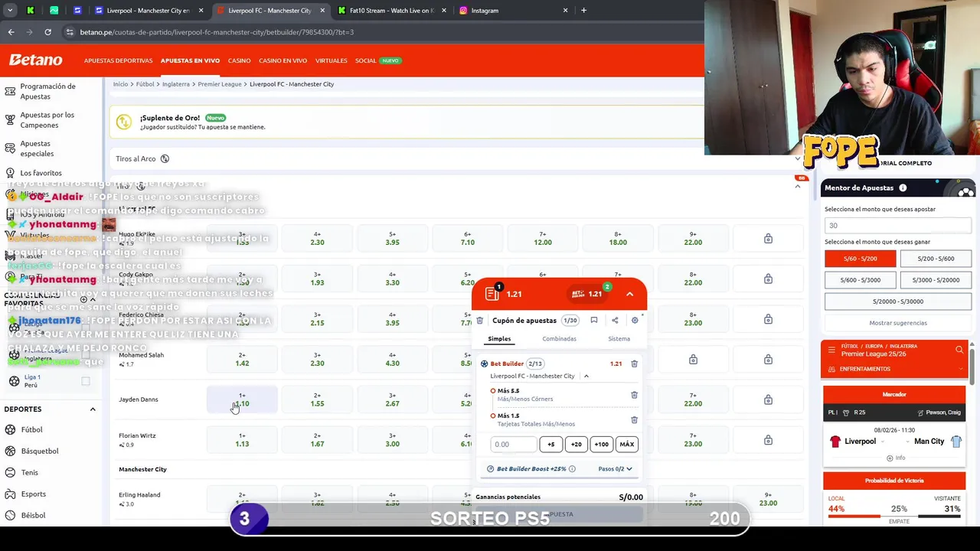Switch to the Simples tab
Screen dimensions: 980x551
(x=499, y=339)
